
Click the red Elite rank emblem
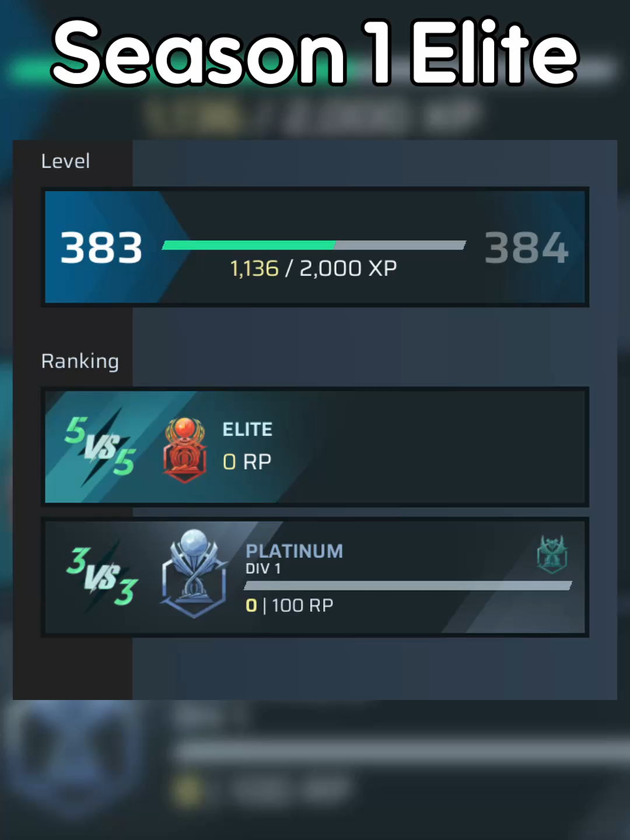tap(185, 449)
